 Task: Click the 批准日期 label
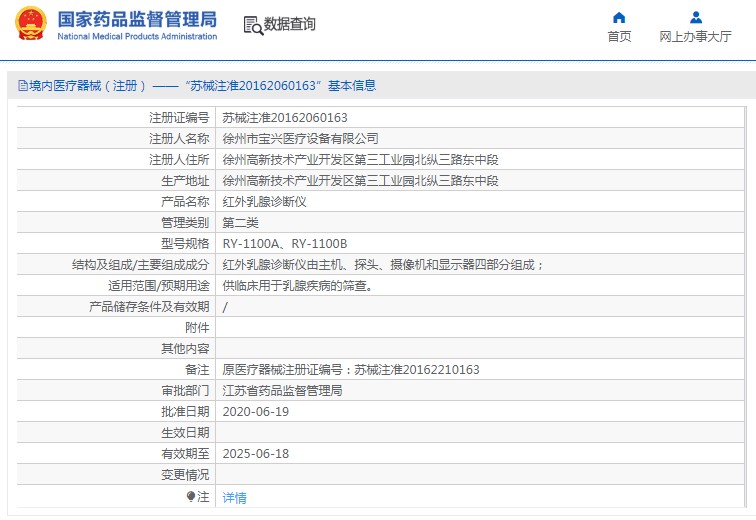[x=185, y=412]
